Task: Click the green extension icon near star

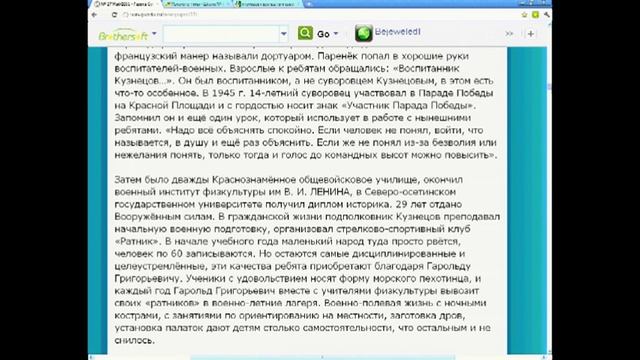Action: [x=535, y=15]
